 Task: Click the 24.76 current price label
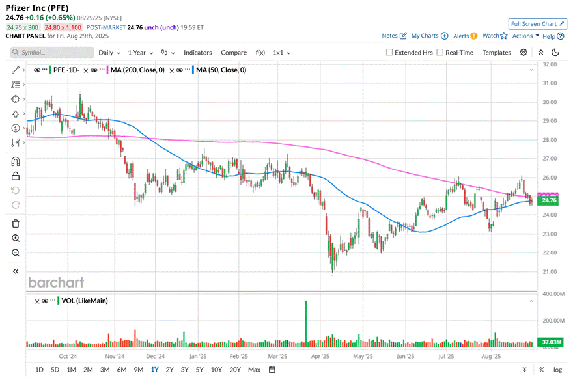548,200
